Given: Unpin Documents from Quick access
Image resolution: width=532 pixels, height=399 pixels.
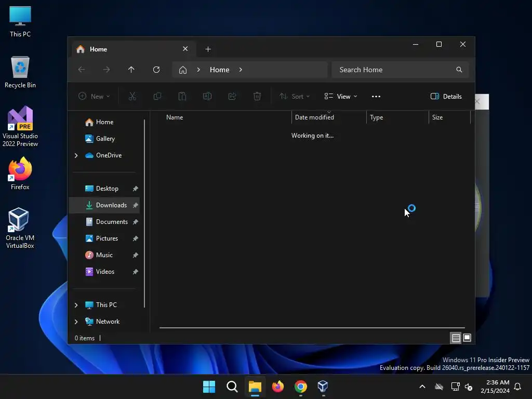Looking at the screenshot, I should [x=136, y=222].
